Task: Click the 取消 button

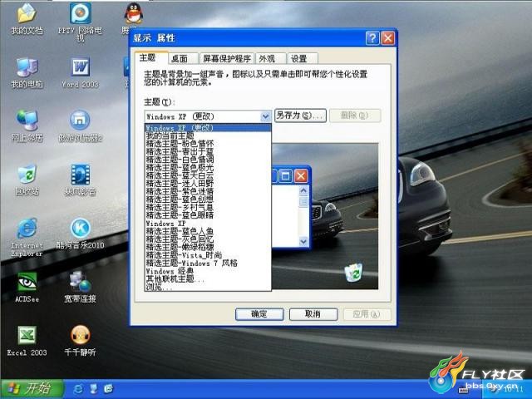Action: tap(313, 314)
